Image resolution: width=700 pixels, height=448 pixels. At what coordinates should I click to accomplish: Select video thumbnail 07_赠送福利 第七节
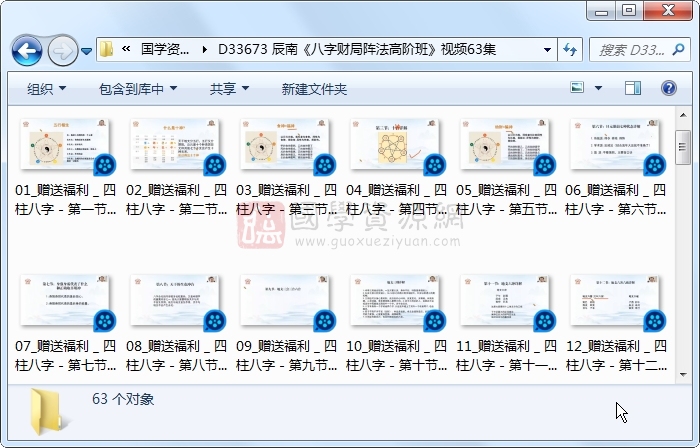pyautogui.click(x=66, y=301)
